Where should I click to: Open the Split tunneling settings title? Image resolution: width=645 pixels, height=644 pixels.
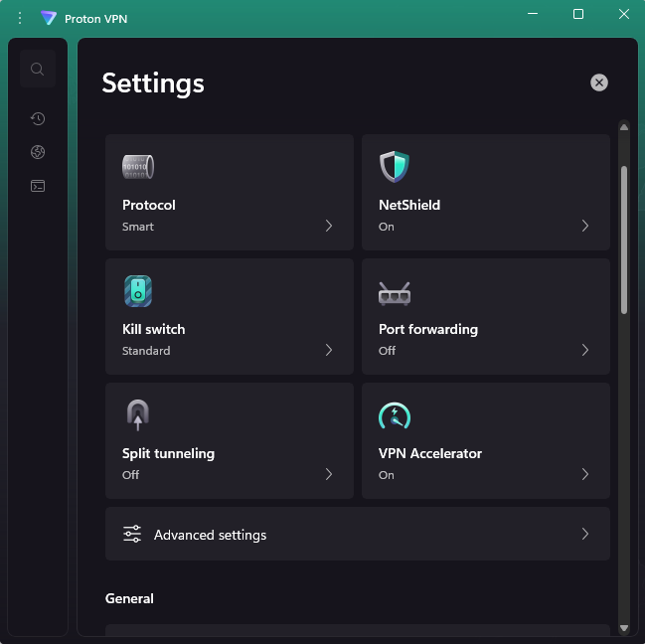tap(168, 453)
